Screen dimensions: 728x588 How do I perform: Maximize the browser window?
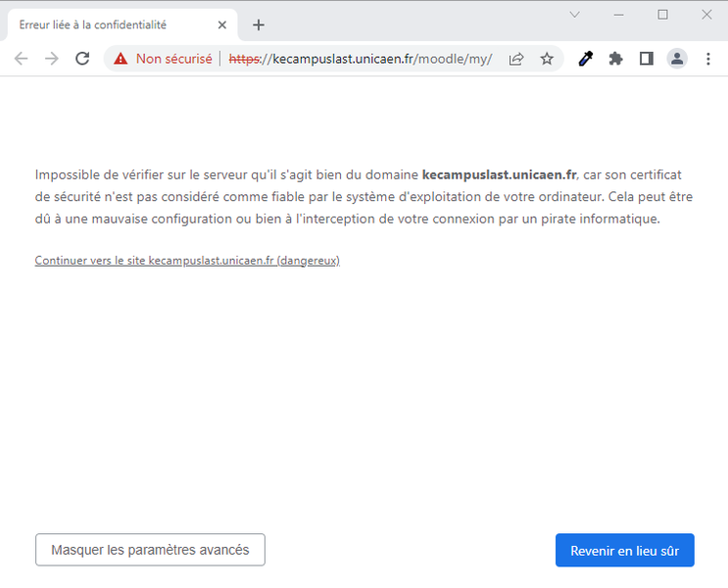(662, 15)
